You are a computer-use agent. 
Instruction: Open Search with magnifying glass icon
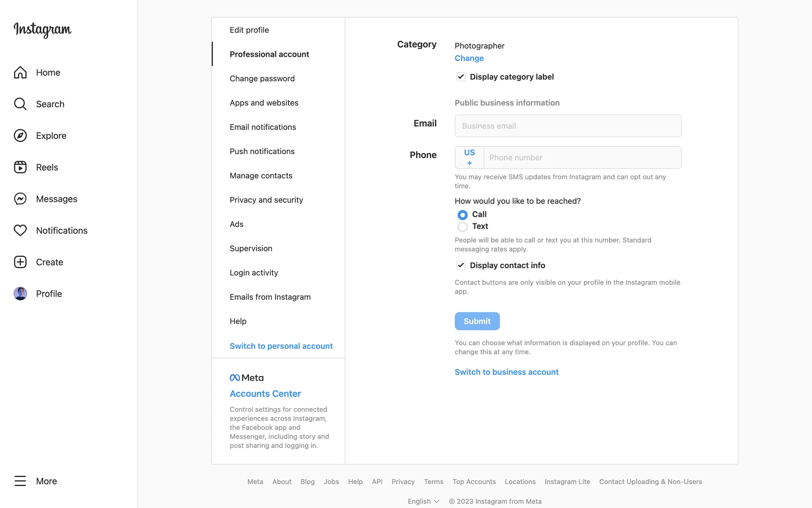pyautogui.click(x=20, y=104)
